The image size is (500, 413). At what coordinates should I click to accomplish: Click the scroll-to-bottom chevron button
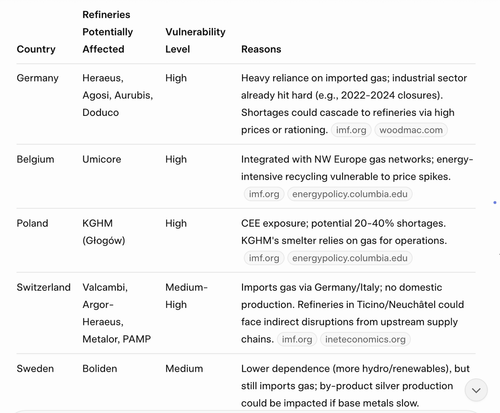click(x=476, y=390)
